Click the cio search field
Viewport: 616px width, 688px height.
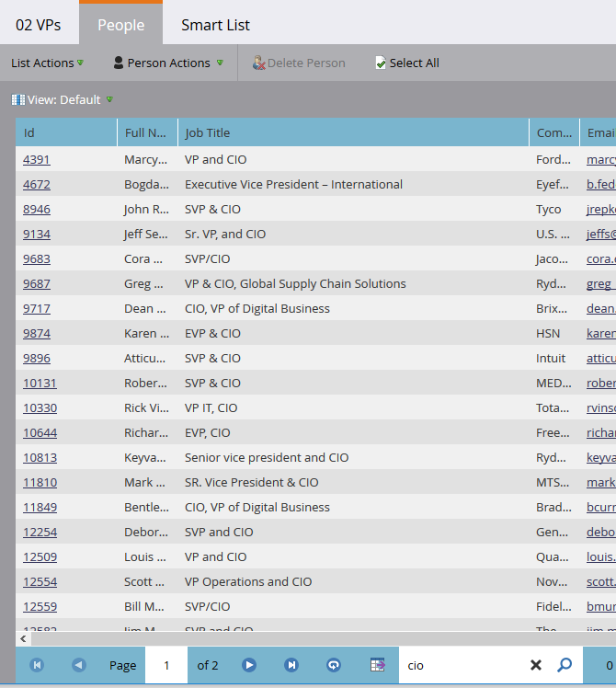[x=462, y=665]
